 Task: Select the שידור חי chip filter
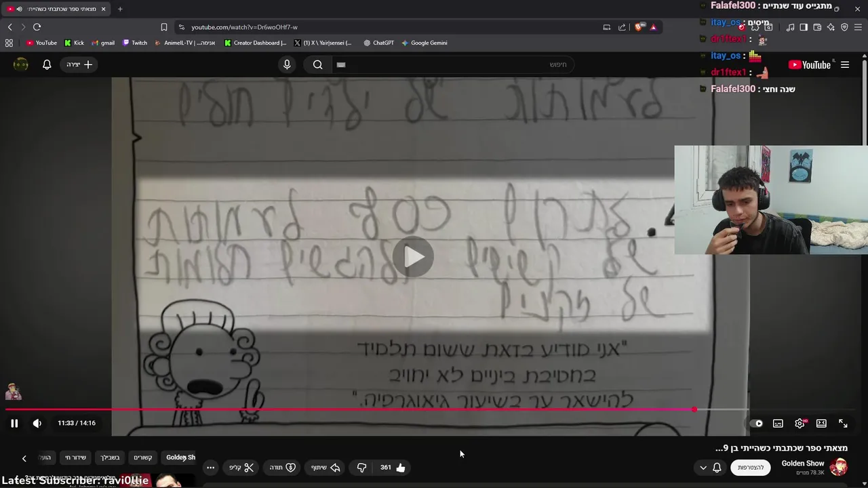75,457
